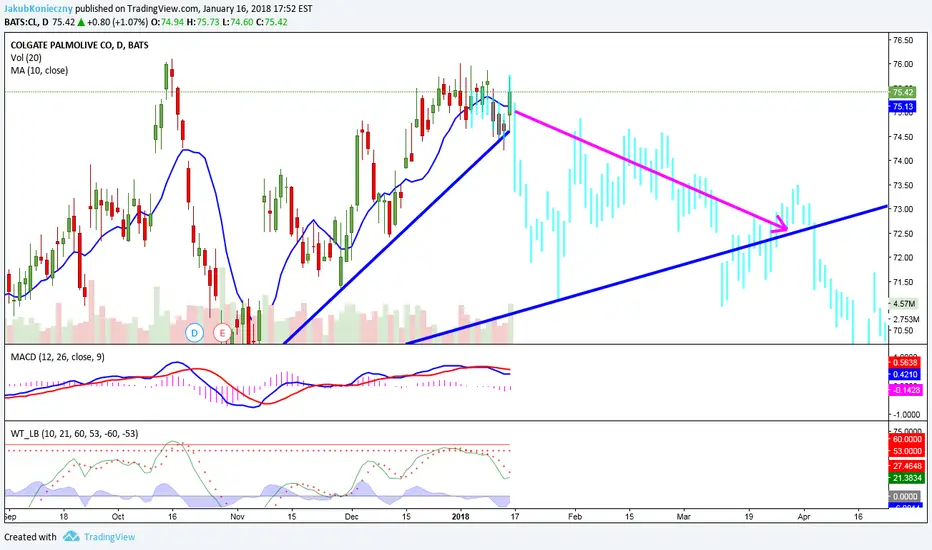932x550 pixels.
Task: Click the +0.80 (+1.07%) change value in header
Action: [118, 22]
